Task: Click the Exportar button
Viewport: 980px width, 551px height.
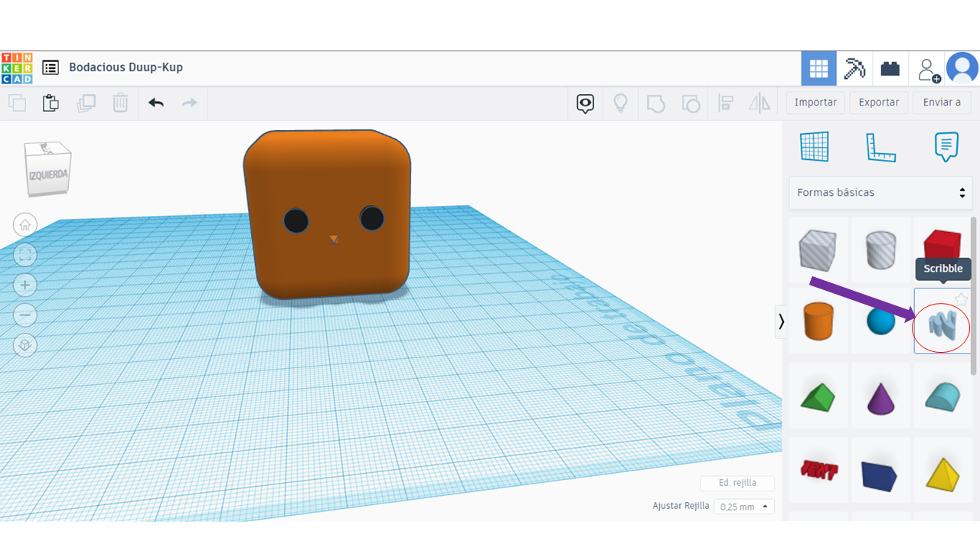Action: [x=879, y=103]
